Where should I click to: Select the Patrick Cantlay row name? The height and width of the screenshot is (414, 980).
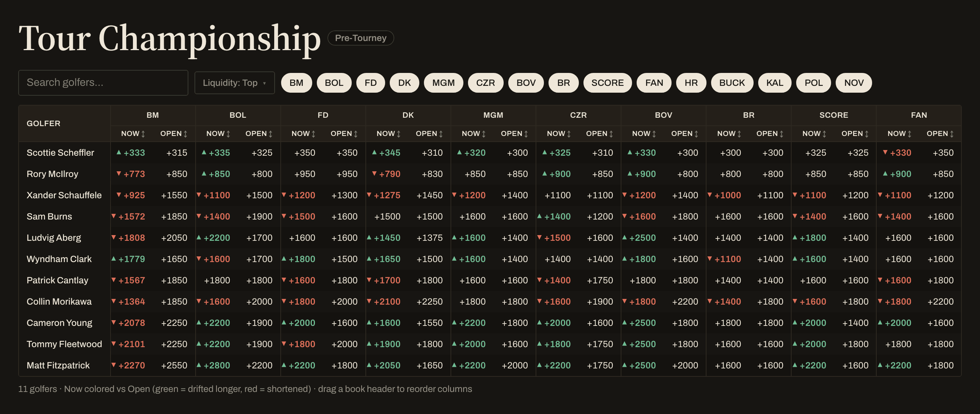[x=57, y=280]
